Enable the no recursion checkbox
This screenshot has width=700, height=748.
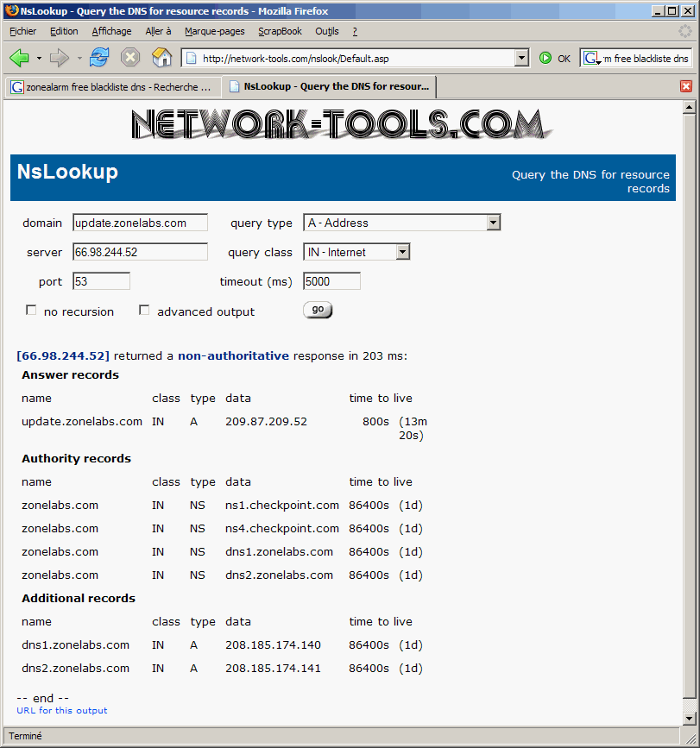(31, 311)
